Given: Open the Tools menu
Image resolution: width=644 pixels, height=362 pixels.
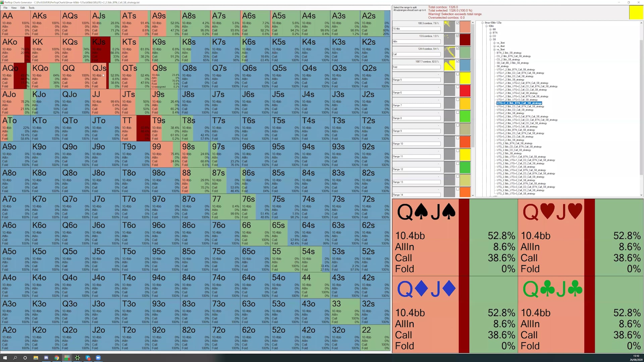Looking at the screenshot, I should point(31,8).
